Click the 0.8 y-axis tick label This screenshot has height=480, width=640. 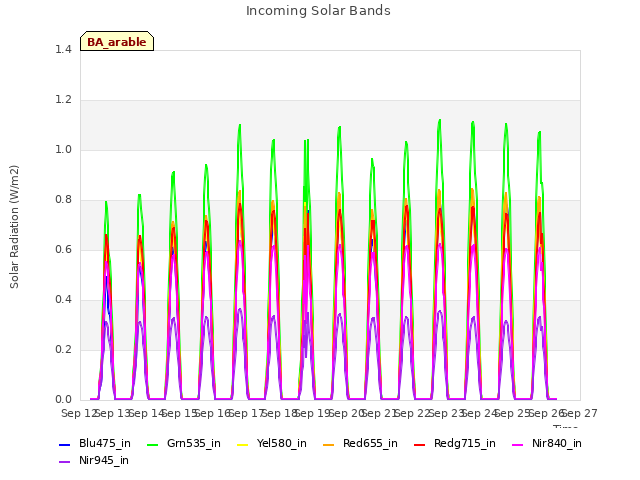(63, 200)
